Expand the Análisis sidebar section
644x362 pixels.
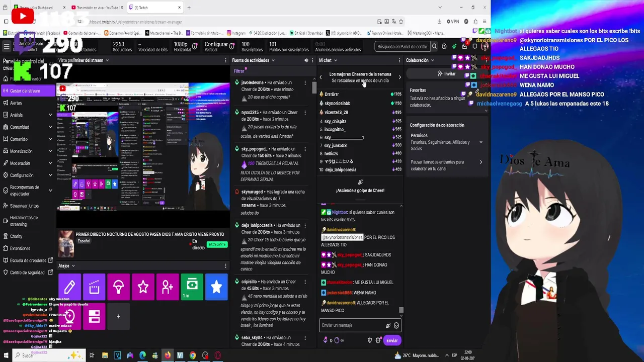[50, 115]
